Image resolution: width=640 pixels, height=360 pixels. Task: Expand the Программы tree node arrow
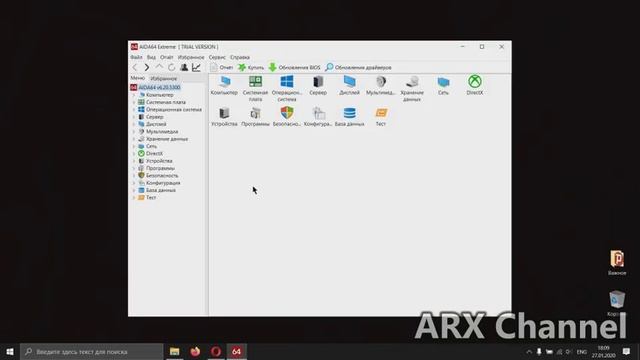[x=134, y=168]
